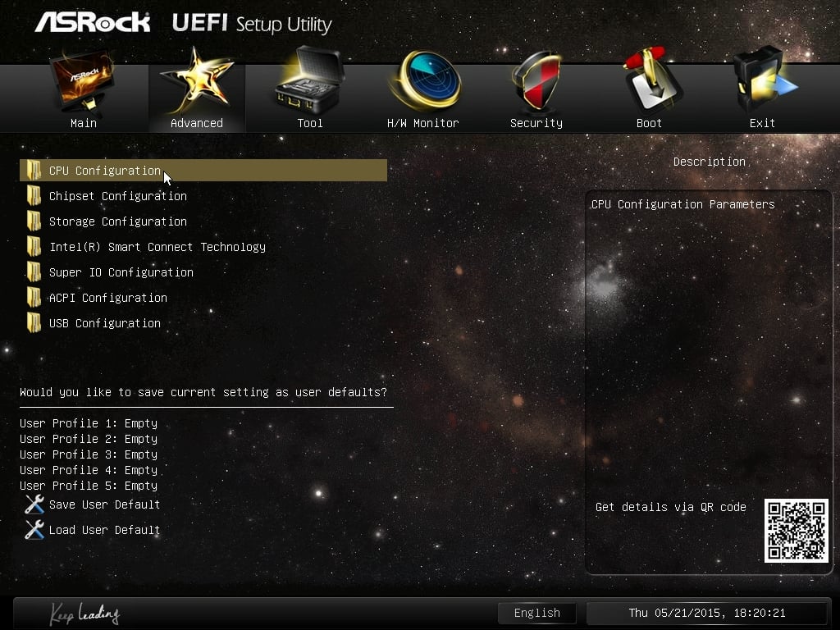Click the Intel Smart Connect folder icon
The image size is (840, 630).
34,246
